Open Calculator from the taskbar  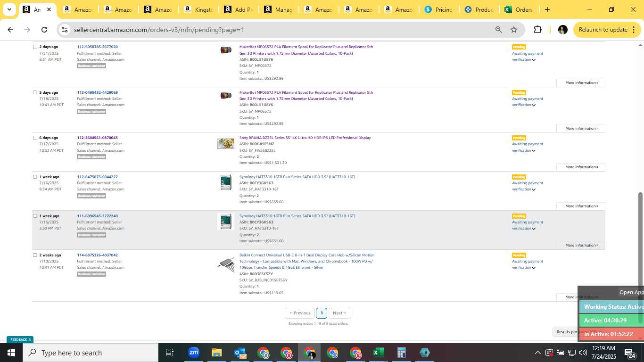click(x=402, y=353)
